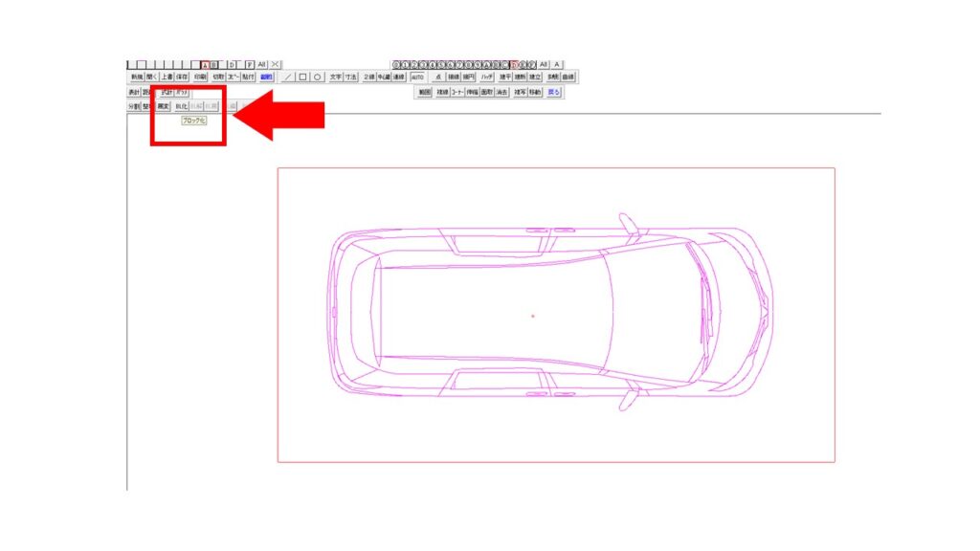Select the 消去 erase tool
Screen dimensions: 980x551
pyautogui.click(x=502, y=93)
